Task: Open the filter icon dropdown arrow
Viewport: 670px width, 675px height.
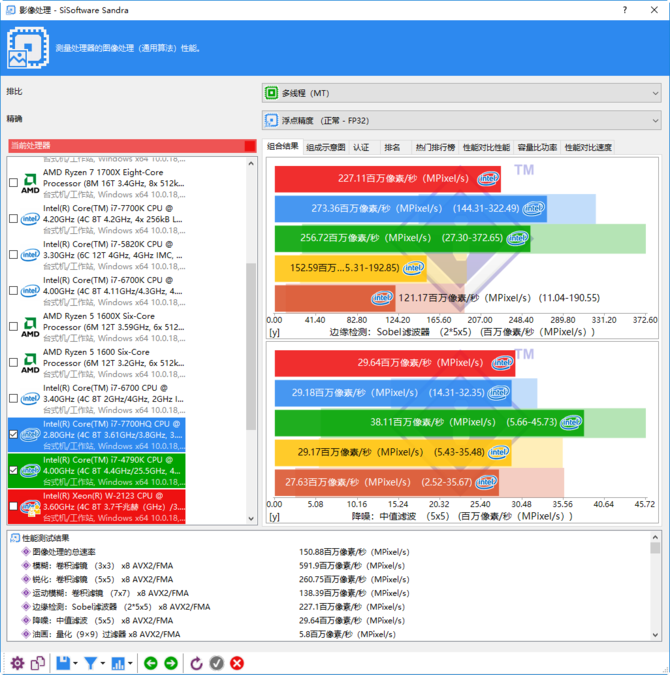Action: pyautogui.click(x=102, y=663)
